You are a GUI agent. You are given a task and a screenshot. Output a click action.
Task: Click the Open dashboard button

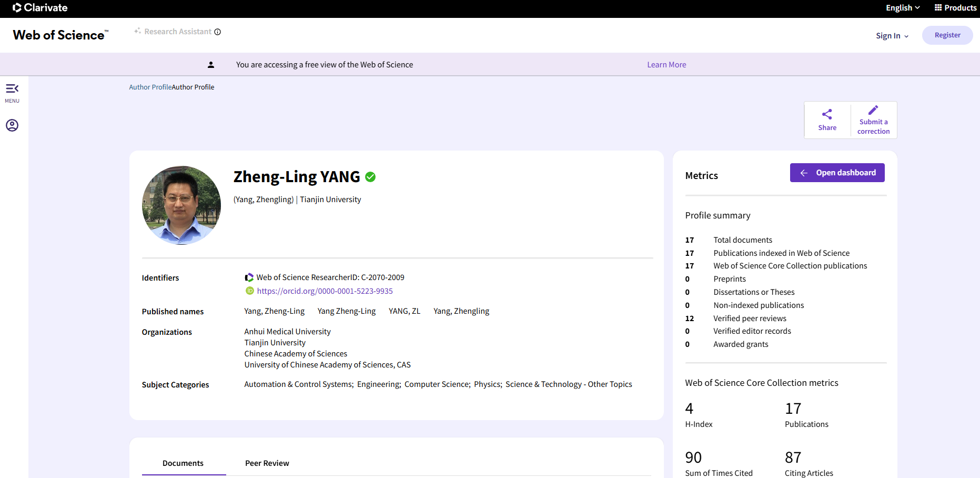[x=837, y=172]
